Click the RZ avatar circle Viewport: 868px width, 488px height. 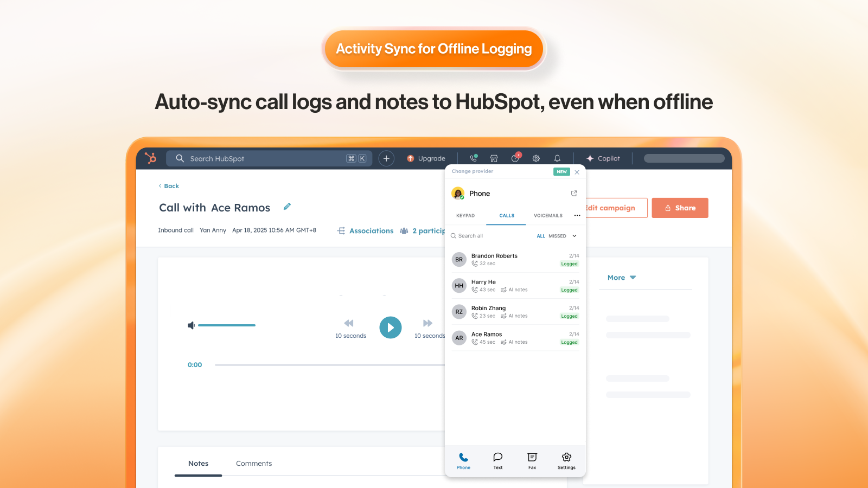[459, 312]
